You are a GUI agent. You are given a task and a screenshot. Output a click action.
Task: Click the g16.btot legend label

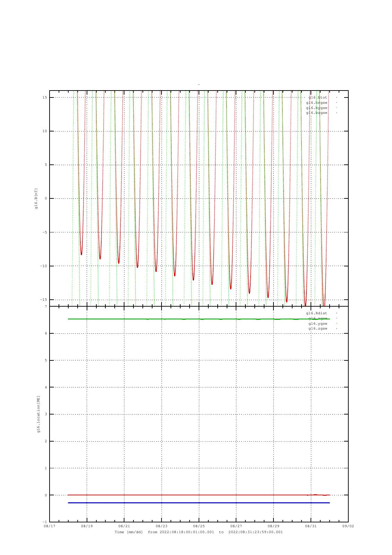click(x=317, y=97)
